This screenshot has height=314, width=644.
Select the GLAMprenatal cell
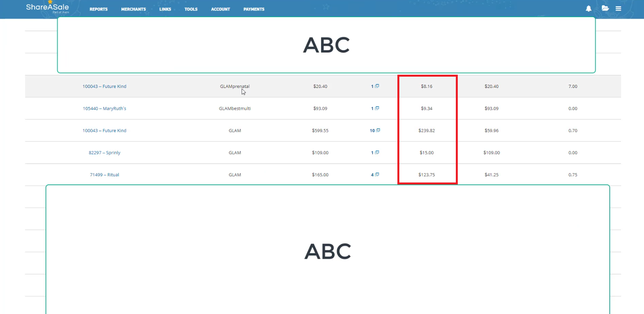point(235,86)
